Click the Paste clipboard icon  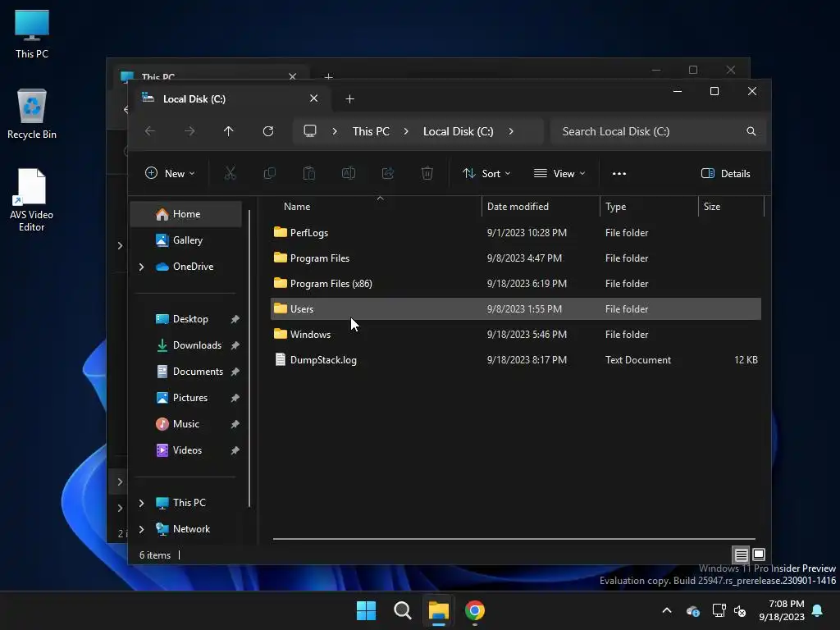point(309,173)
